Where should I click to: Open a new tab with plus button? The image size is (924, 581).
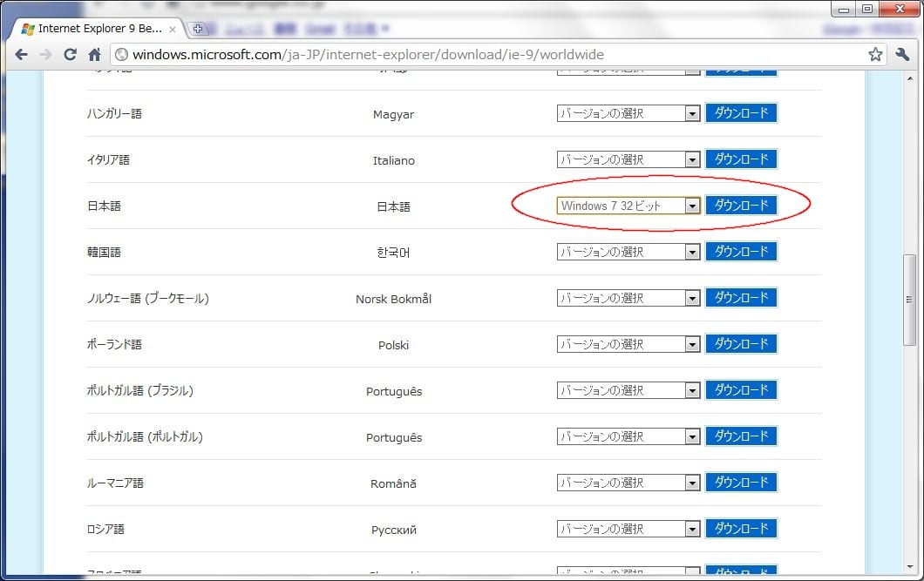coord(198,29)
